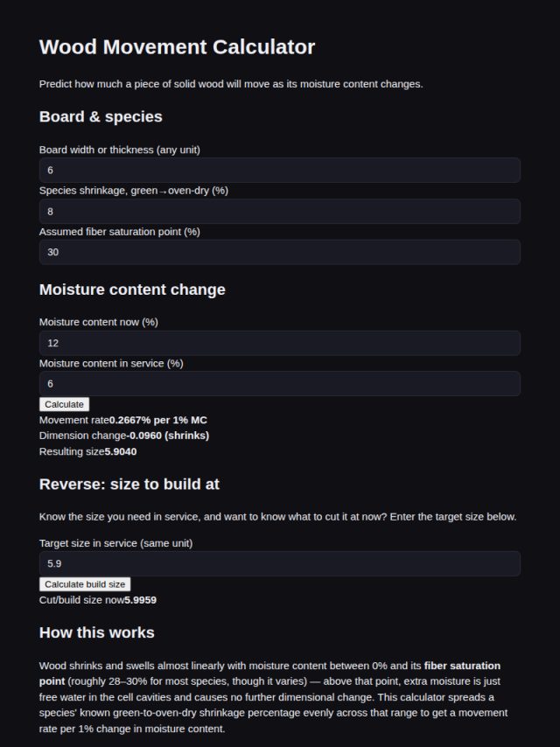Click the Wood Movement Calculator heading
This screenshot has width=560, height=747.
point(177,46)
